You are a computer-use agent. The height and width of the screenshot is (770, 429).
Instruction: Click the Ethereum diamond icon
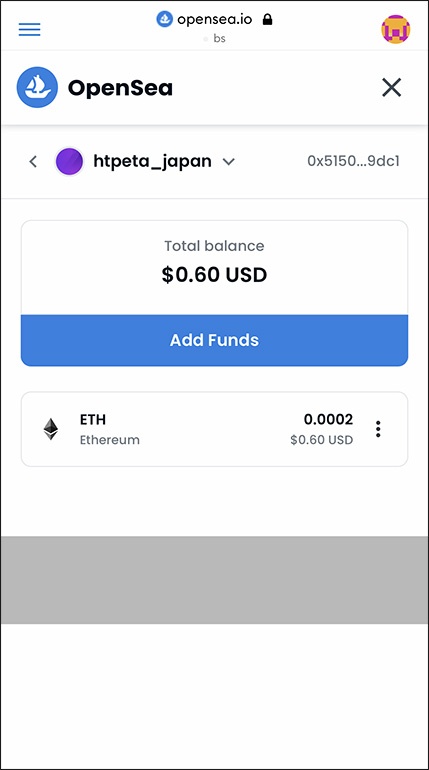tap(51, 429)
